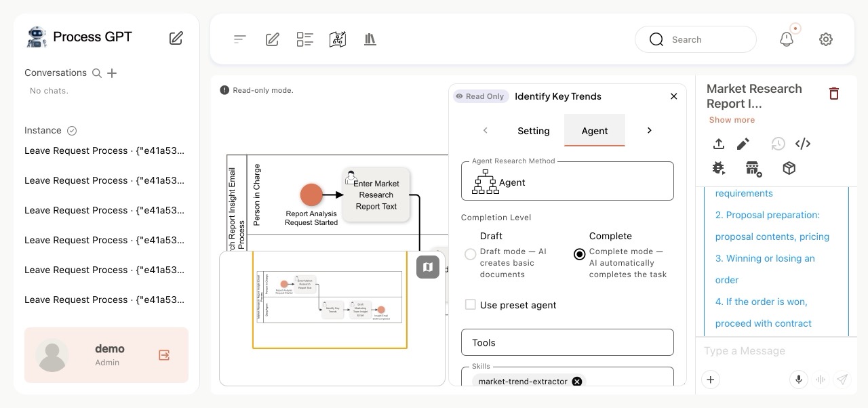
Task: Click the pencil edit process icon
Action: (743, 144)
